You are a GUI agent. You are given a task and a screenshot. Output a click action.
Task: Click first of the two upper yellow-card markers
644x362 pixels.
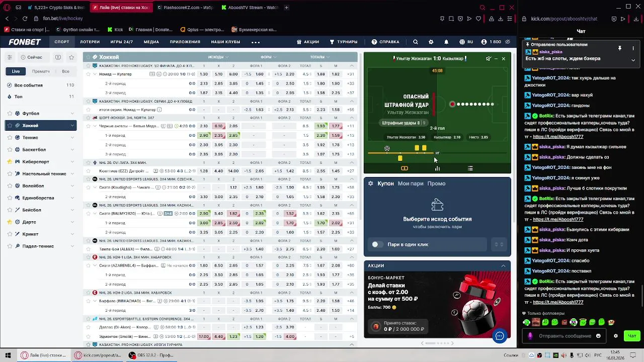tap(417, 148)
